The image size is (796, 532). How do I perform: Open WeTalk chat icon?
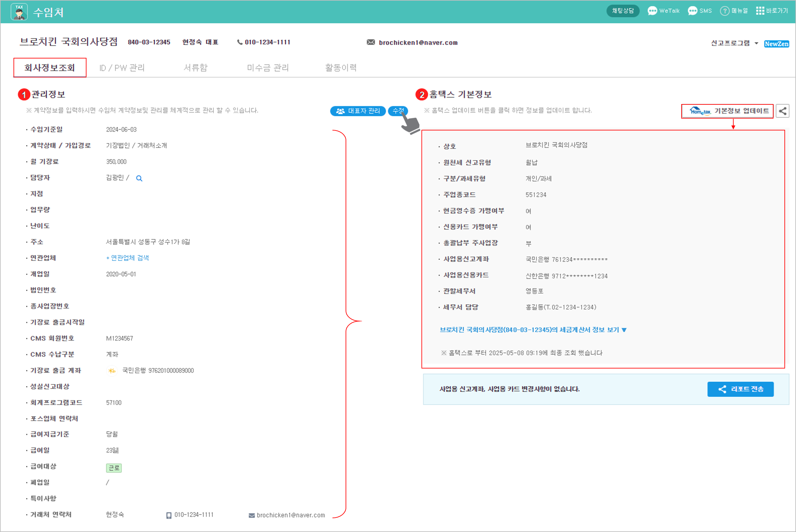tap(652, 11)
